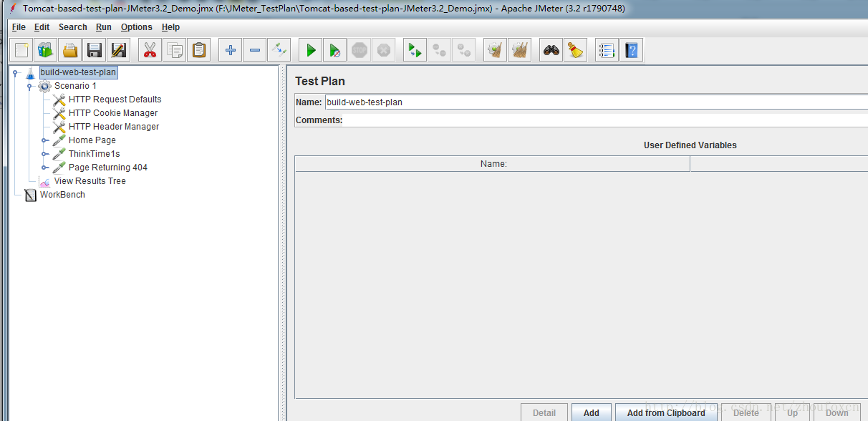The image size is (868, 421).
Task: Click the Search binoculars icon
Action: 551,50
